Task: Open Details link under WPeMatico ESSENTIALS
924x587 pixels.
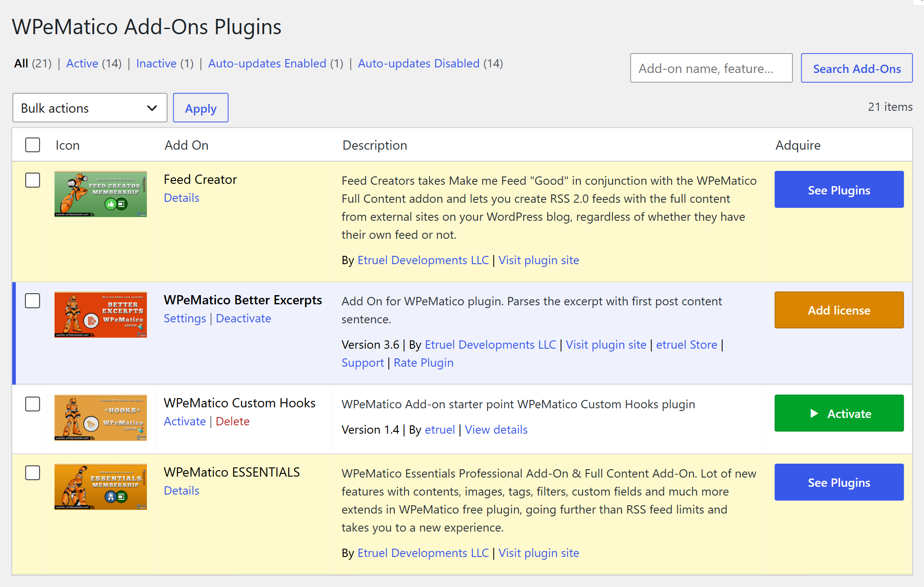Action: click(x=181, y=490)
